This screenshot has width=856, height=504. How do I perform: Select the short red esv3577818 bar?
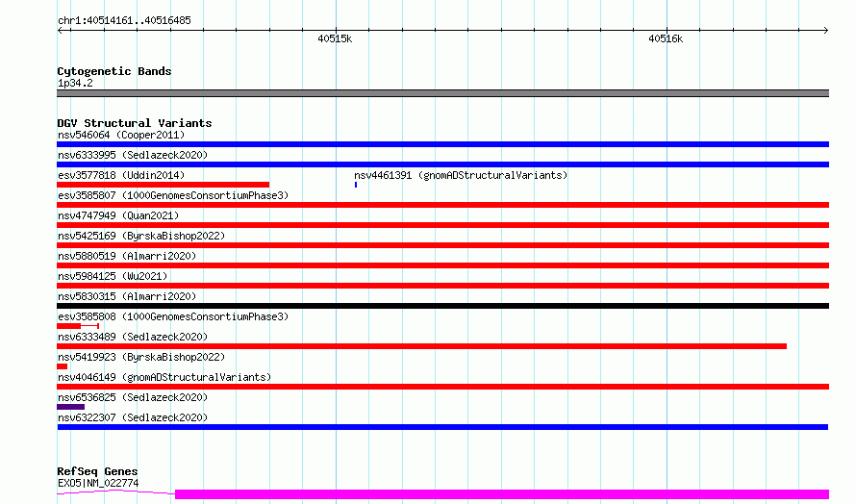[x=163, y=185]
